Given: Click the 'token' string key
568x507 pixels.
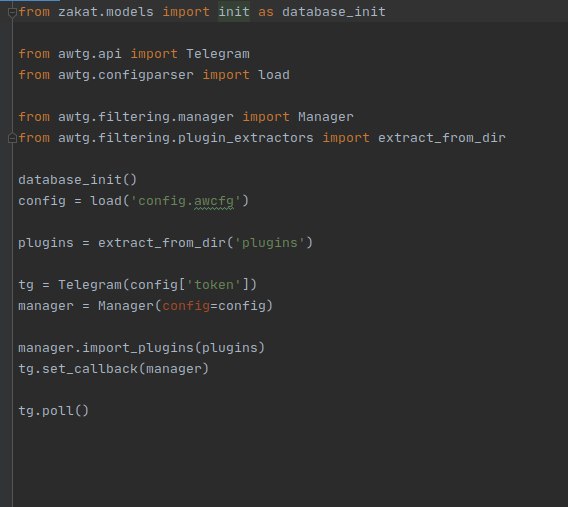Looking at the screenshot, I should (x=214, y=285).
